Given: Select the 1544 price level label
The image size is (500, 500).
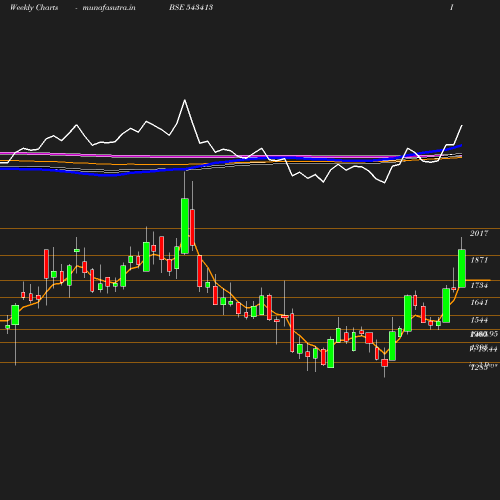Looking at the screenshot, I should pyautogui.click(x=479, y=320).
